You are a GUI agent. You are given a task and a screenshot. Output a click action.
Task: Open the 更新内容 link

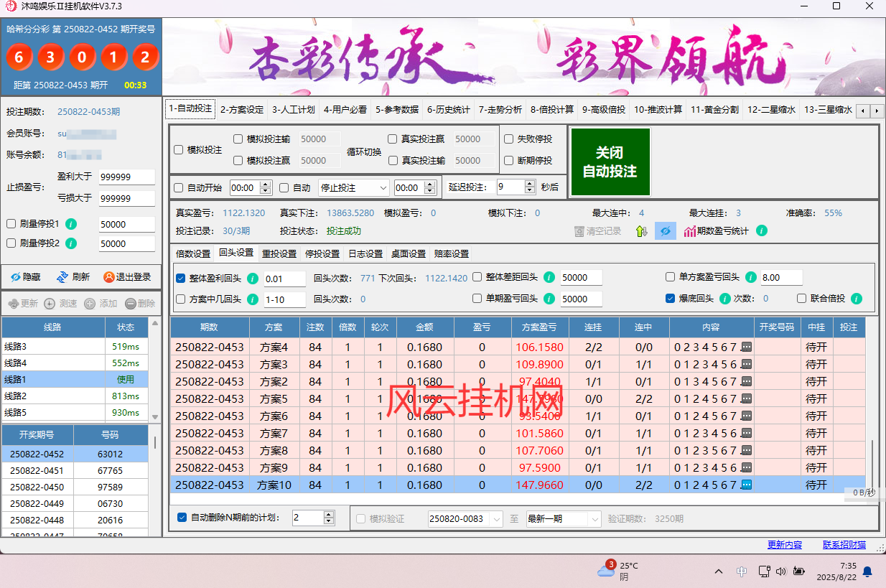pos(784,545)
